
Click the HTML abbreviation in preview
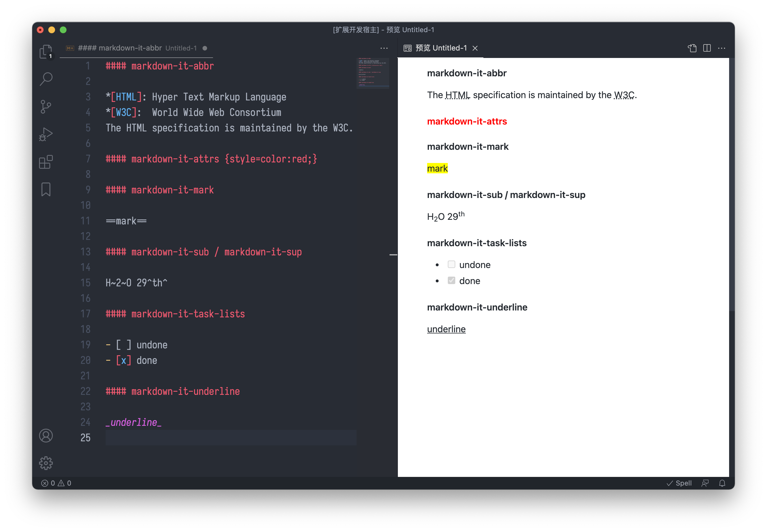pyautogui.click(x=458, y=95)
